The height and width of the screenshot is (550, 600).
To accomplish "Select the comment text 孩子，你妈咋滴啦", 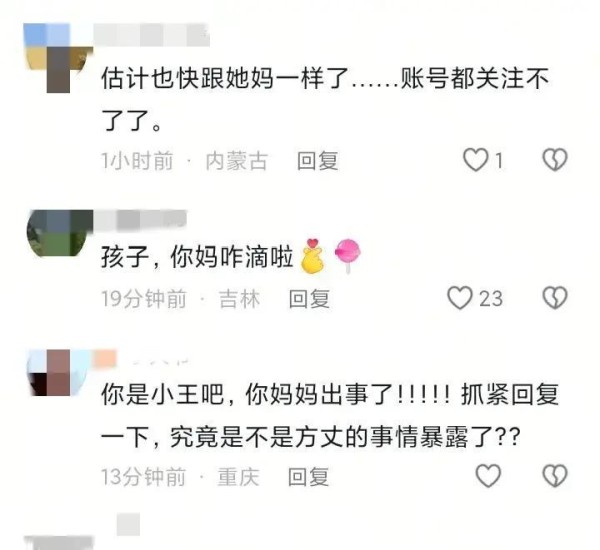I will [x=197, y=257].
